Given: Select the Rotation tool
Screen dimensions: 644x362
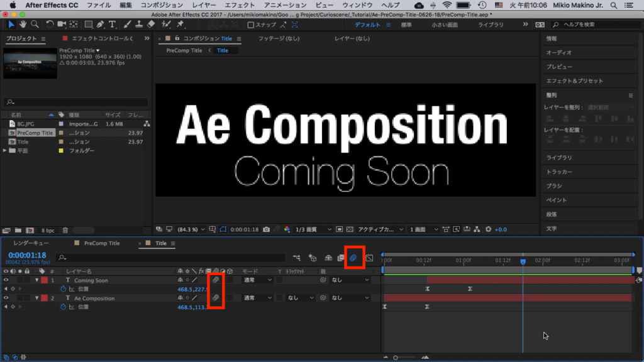Looking at the screenshot, I should [x=50, y=25].
